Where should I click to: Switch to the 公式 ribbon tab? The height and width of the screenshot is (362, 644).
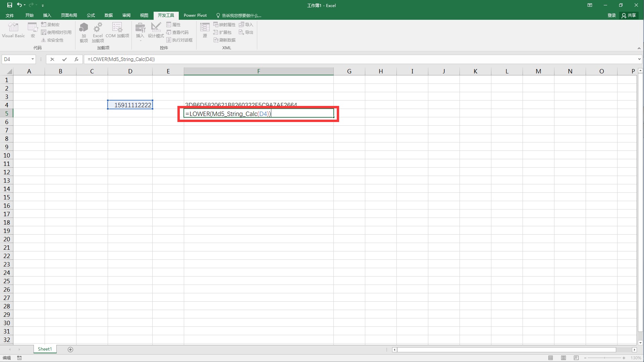(91, 15)
